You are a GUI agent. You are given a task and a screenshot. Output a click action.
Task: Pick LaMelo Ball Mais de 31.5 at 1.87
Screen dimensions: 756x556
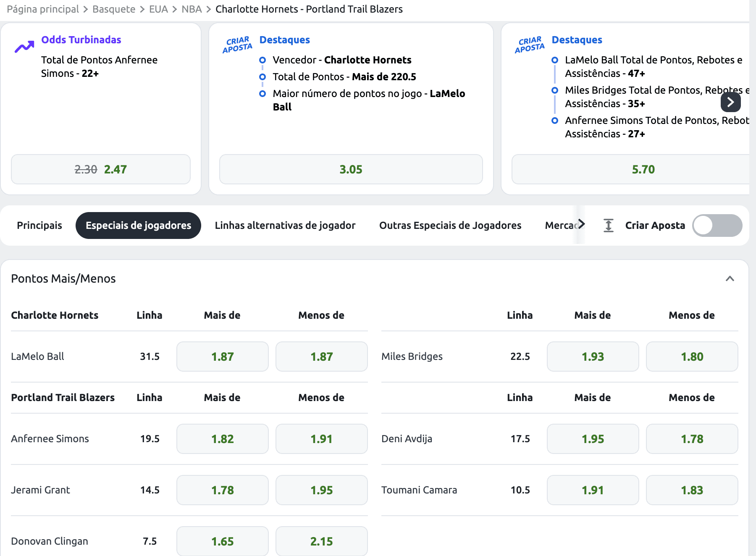point(223,357)
